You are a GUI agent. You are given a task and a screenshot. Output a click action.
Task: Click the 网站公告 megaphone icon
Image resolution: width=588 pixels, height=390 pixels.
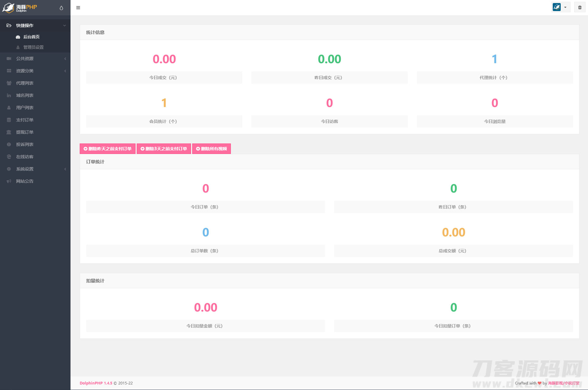[x=9, y=181]
